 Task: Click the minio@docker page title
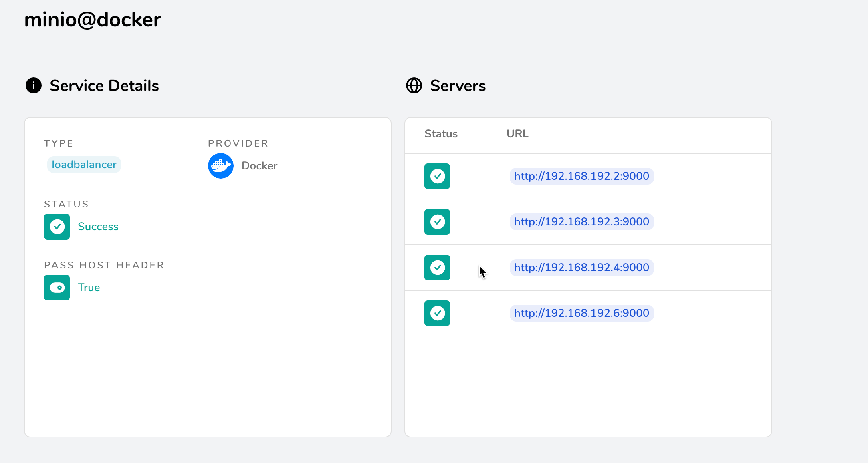[93, 20]
